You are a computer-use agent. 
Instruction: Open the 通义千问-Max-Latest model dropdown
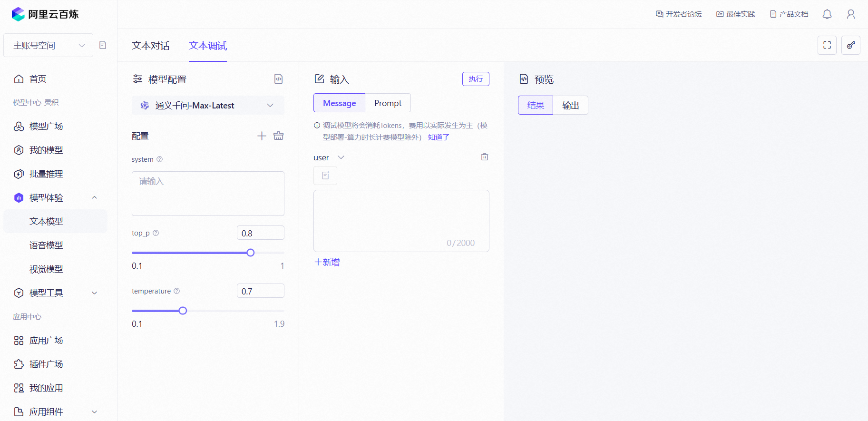point(208,105)
